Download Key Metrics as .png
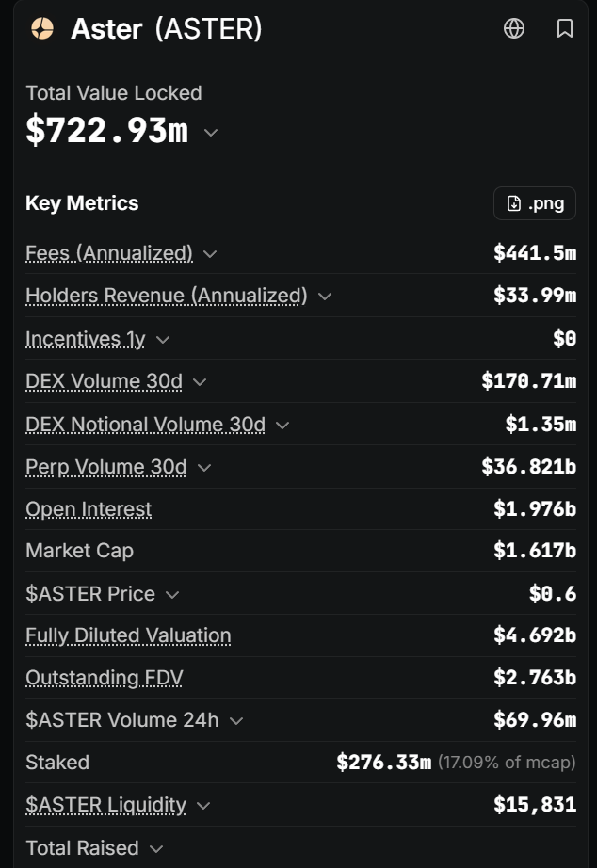This screenshot has height=868, width=597. (x=535, y=203)
